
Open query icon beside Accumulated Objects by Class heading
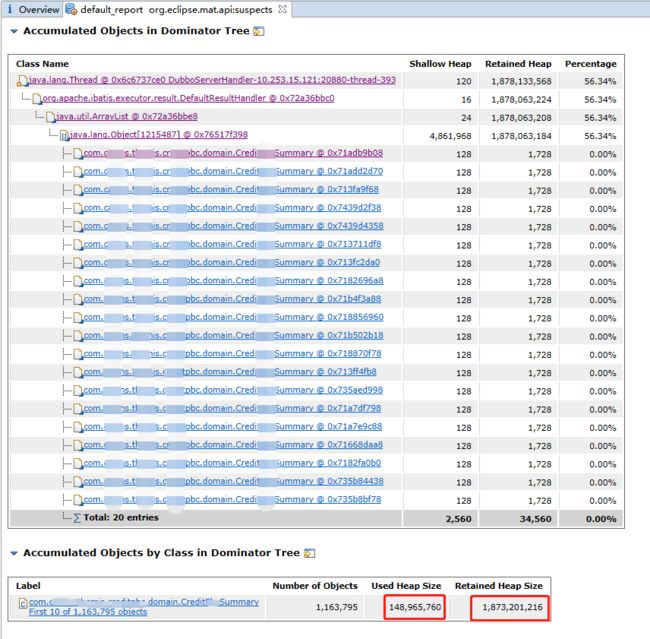coord(309,553)
